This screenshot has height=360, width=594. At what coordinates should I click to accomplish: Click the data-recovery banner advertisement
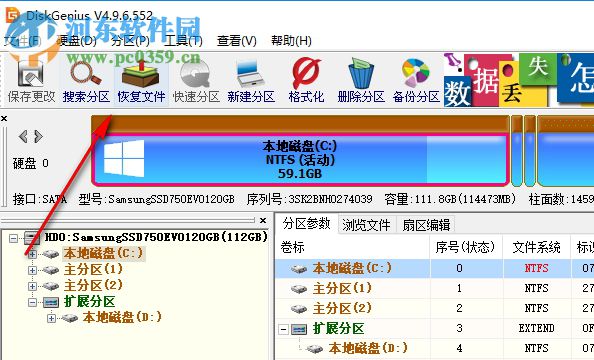(x=519, y=80)
